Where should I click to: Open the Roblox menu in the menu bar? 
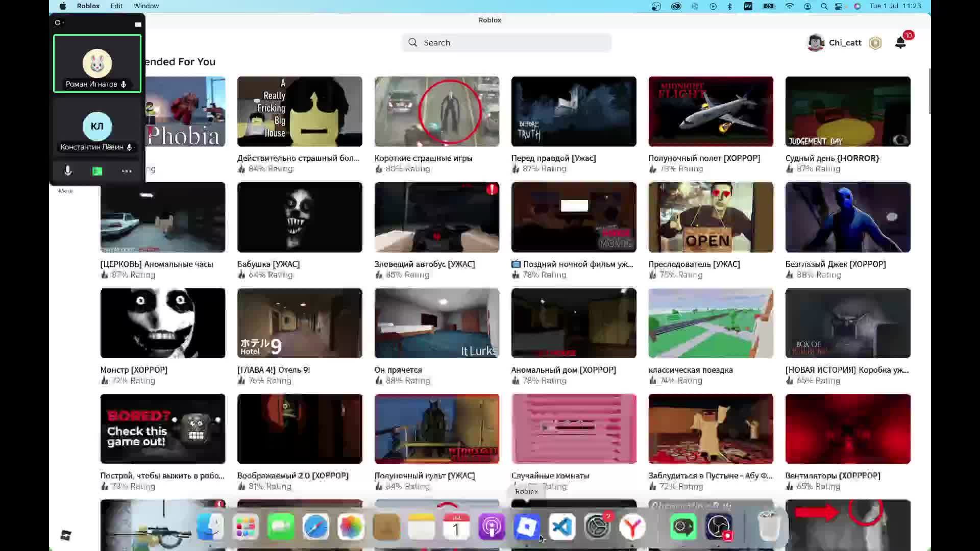(x=88, y=6)
